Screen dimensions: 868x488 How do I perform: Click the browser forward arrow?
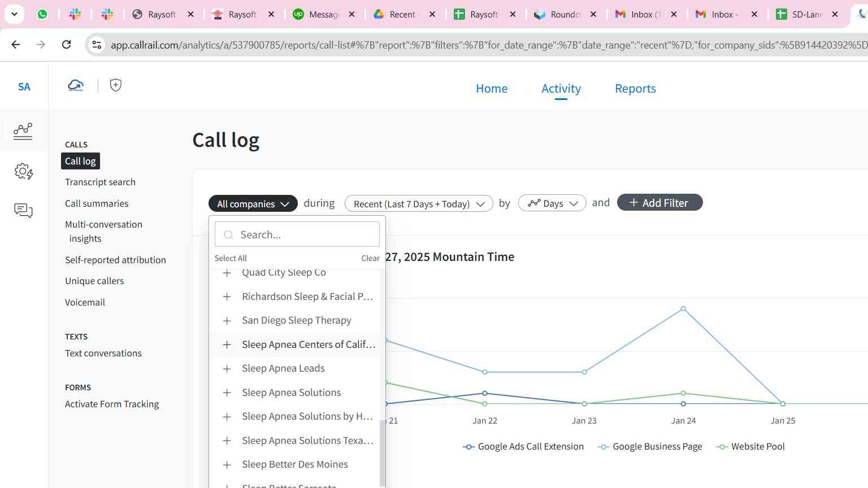tap(41, 45)
